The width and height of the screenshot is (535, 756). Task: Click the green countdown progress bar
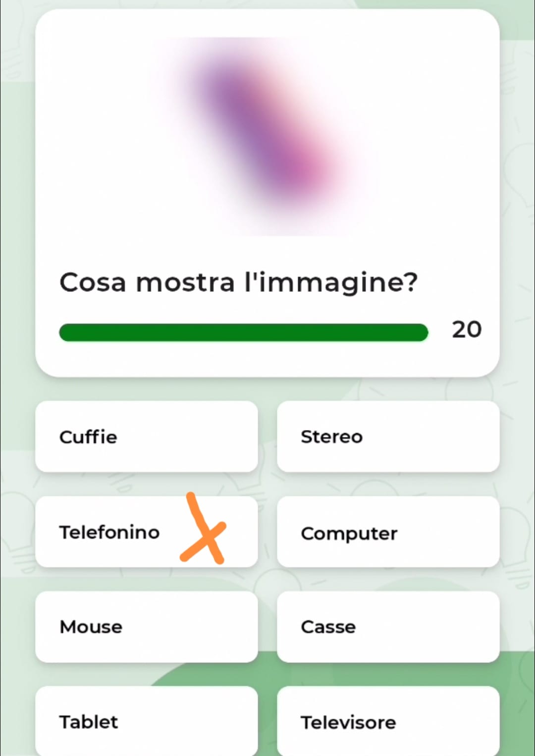click(243, 332)
